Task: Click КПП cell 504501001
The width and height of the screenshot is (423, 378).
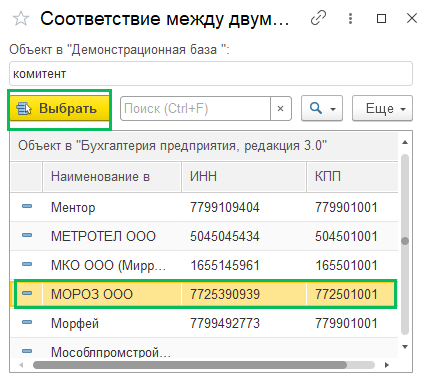Action: (x=346, y=236)
